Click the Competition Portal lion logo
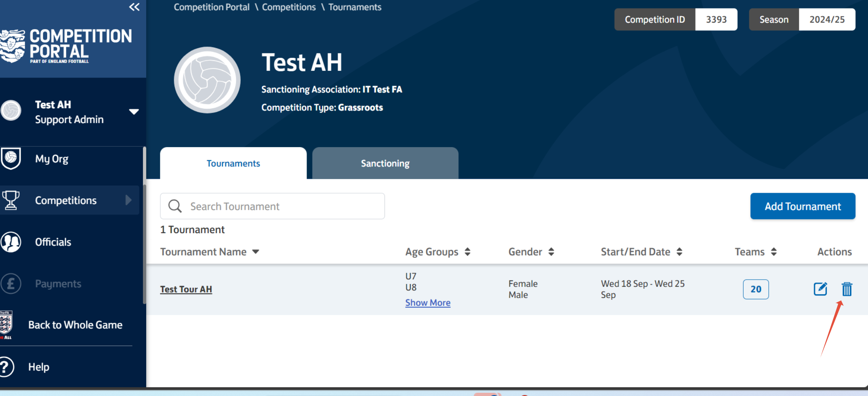Image resolution: width=868 pixels, height=396 pixels. 12,46
